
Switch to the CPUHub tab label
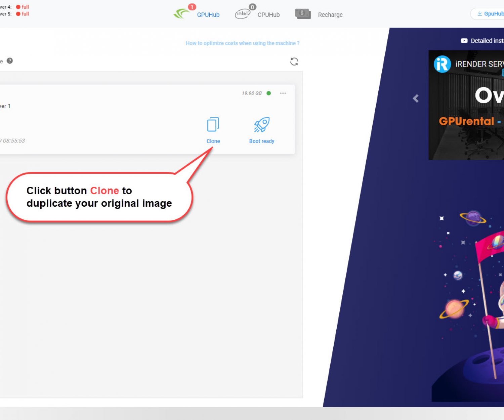tap(268, 15)
